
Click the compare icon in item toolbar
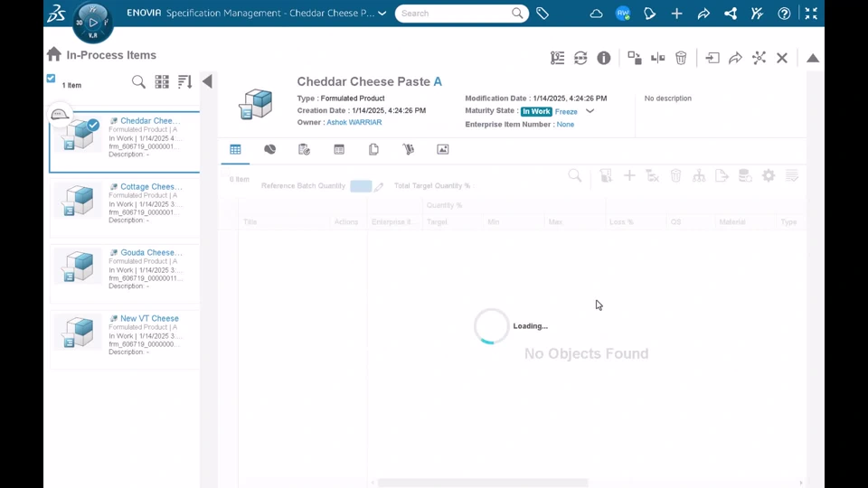pos(657,58)
